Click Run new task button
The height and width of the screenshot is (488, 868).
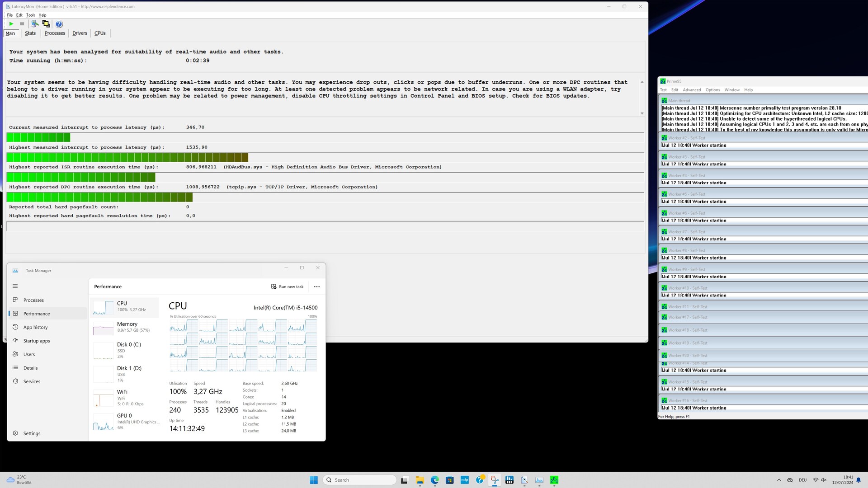[x=288, y=286]
